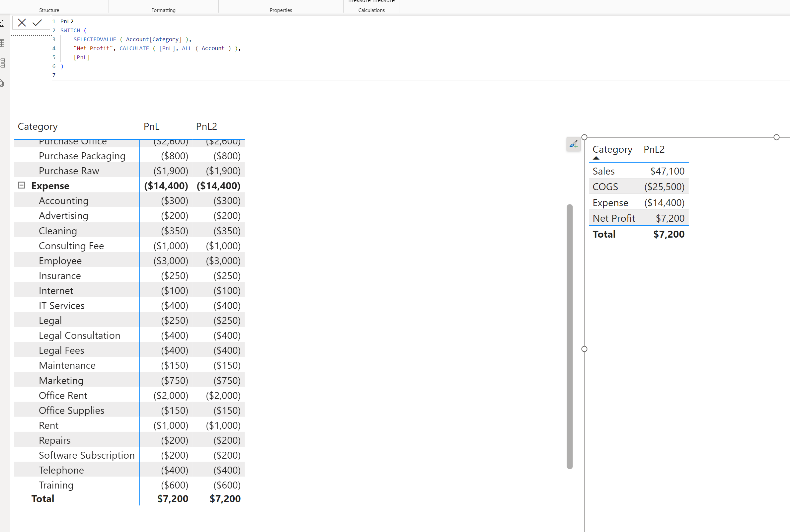Select the "Cleaning" row label
This screenshot has width=790, height=532.
pos(58,231)
